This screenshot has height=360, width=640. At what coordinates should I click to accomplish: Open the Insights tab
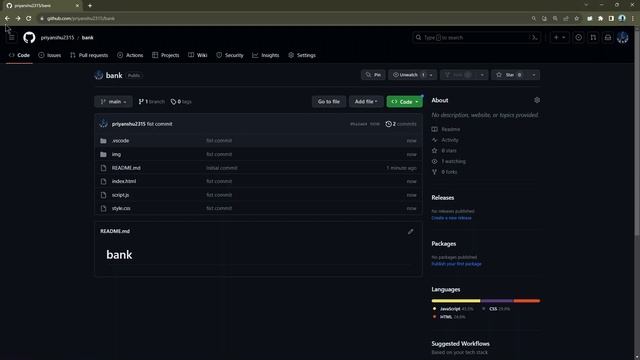pos(266,55)
